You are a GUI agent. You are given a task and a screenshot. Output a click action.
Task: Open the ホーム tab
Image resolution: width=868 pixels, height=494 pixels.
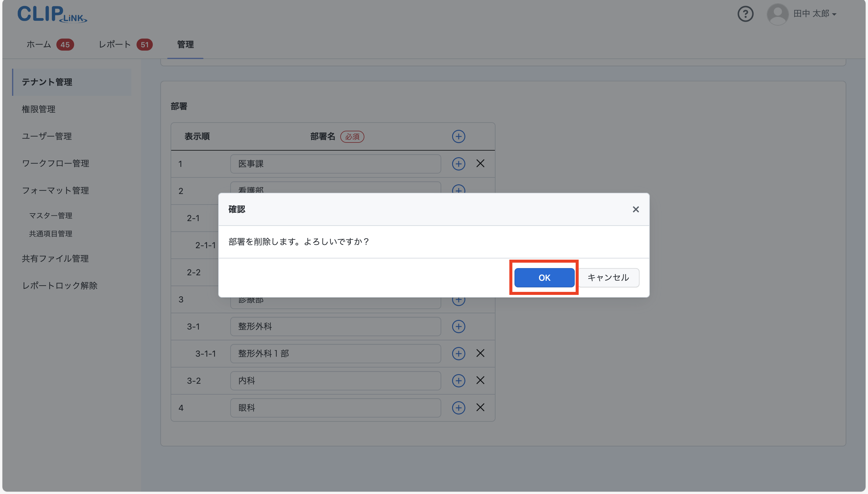39,45
